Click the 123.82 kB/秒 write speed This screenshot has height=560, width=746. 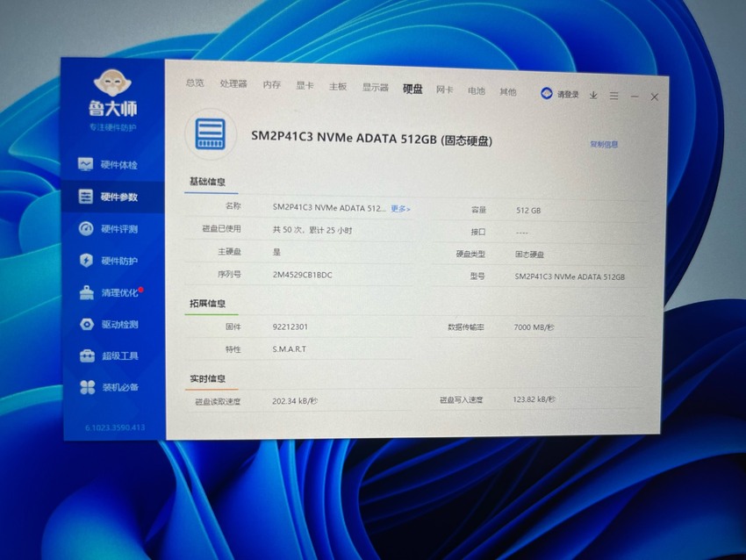point(534,399)
